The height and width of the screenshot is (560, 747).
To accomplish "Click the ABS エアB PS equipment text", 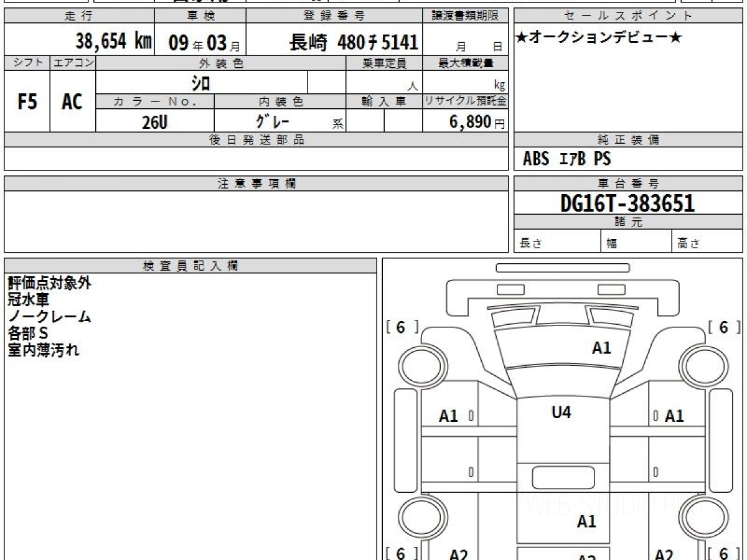I will pos(566,159).
